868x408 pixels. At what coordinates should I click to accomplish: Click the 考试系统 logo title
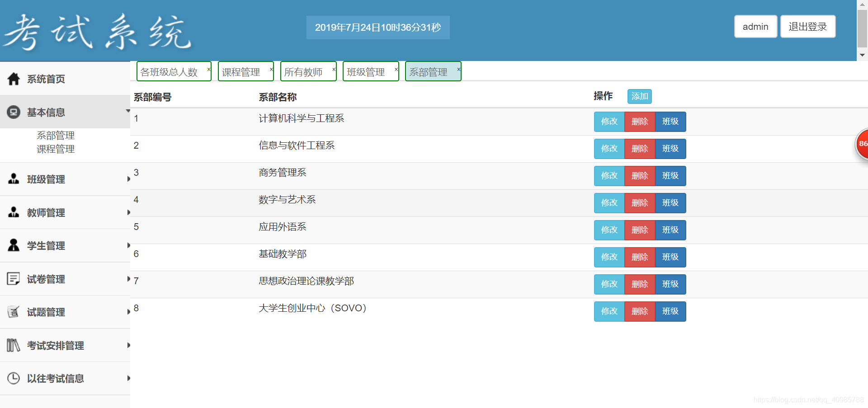pos(98,32)
